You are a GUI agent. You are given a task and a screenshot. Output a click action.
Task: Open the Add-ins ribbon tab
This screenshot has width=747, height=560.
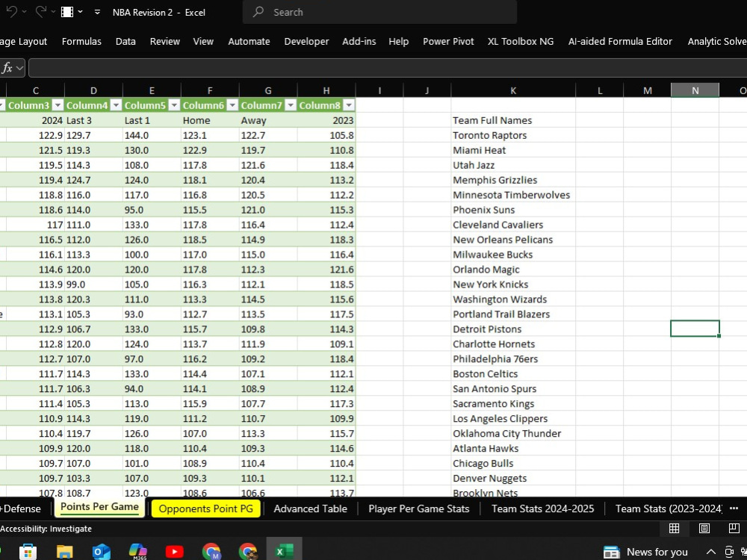pos(359,41)
